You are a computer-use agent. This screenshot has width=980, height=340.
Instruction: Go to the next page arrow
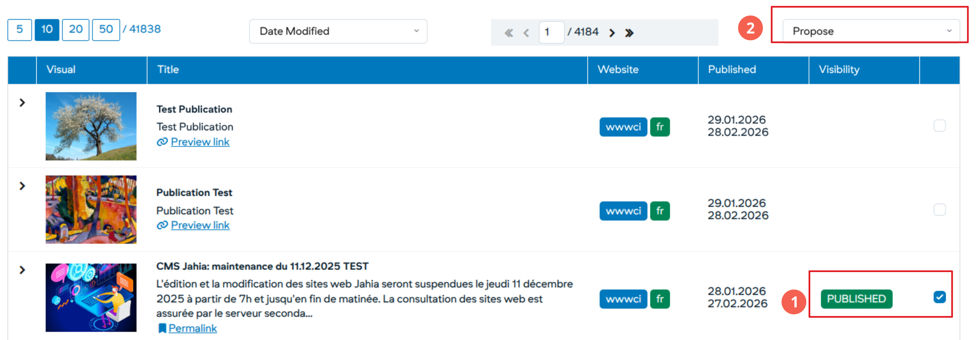pyautogui.click(x=612, y=33)
